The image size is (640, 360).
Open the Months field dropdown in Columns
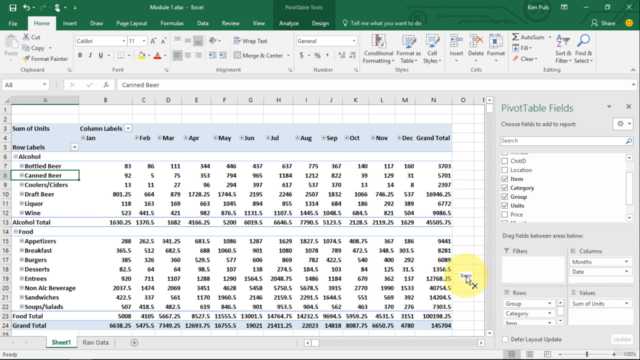[627, 262]
